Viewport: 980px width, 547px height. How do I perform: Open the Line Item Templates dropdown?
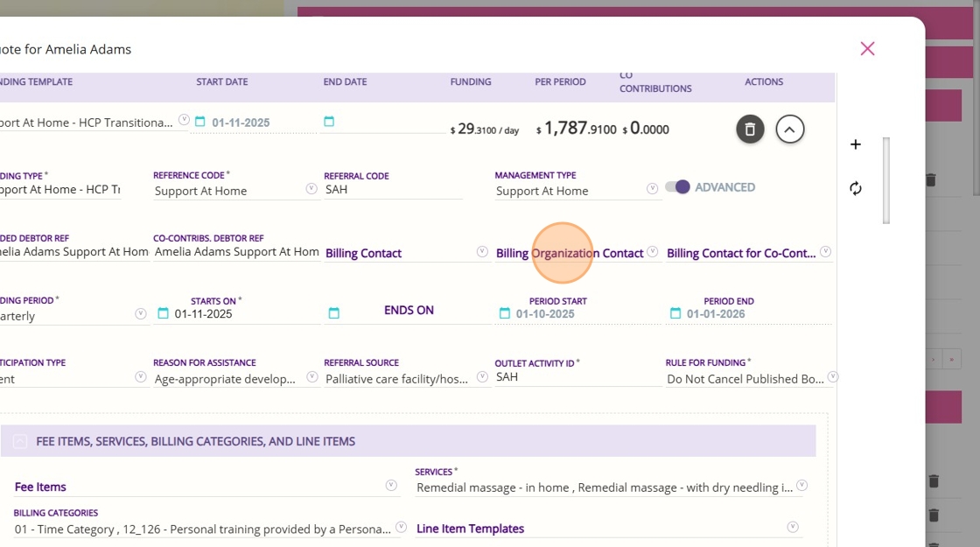[x=793, y=527]
